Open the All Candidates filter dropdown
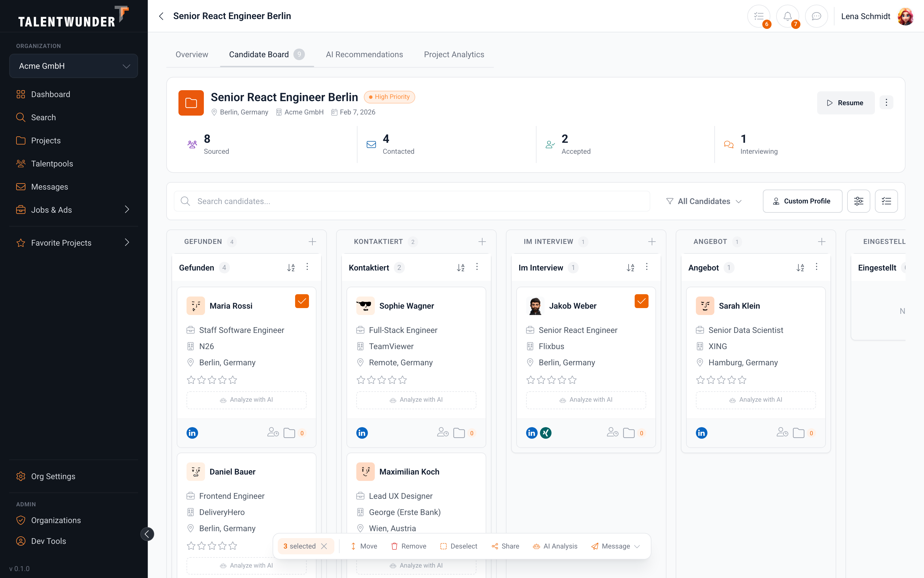 point(704,201)
